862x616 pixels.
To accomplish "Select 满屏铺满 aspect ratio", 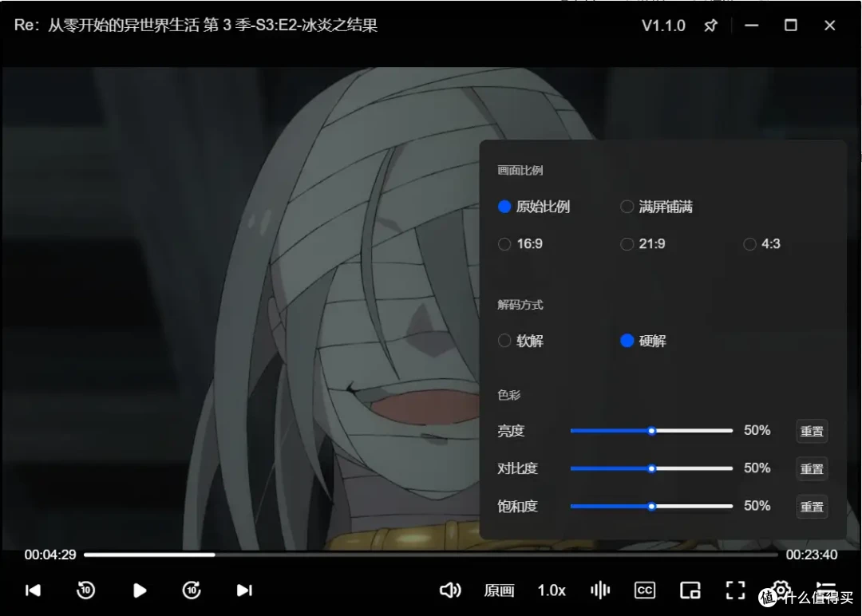I will coord(656,207).
